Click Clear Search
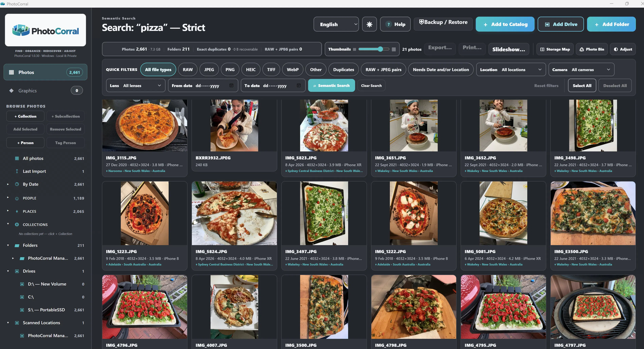This screenshot has height=349, width=644. coord(371,86)
